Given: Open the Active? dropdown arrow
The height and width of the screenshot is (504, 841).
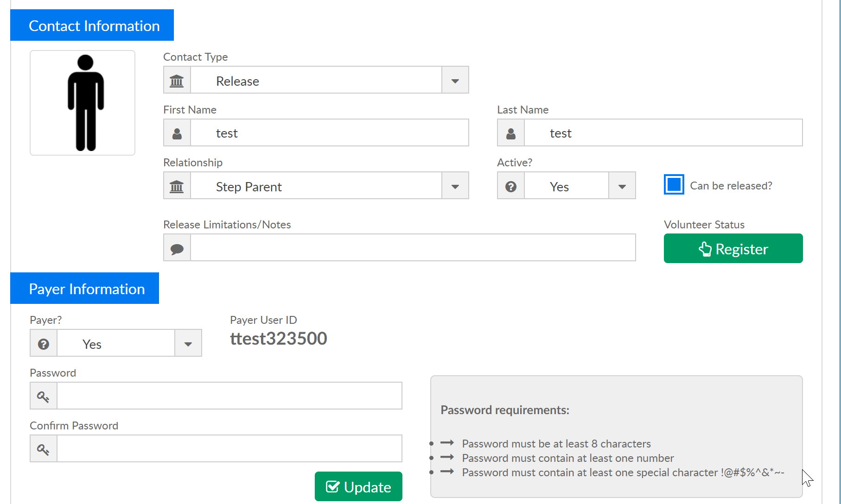Looking at the screenshot, I should click(622, 186).
